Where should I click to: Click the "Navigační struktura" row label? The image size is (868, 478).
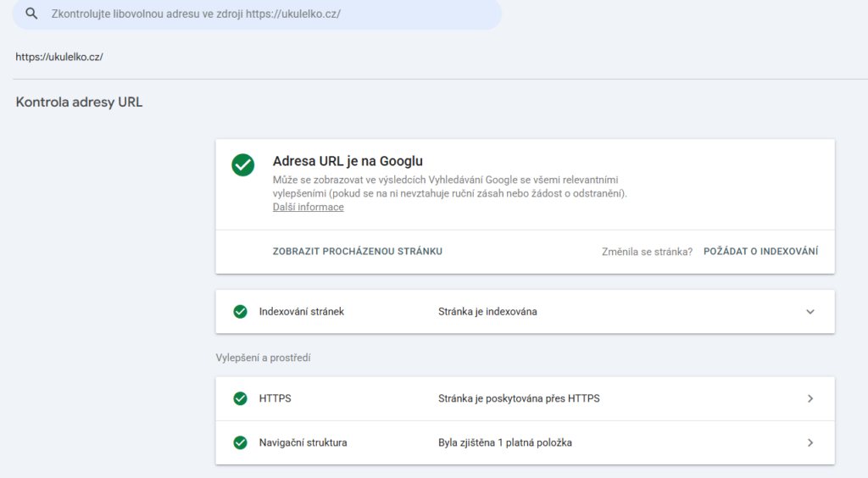303,442
